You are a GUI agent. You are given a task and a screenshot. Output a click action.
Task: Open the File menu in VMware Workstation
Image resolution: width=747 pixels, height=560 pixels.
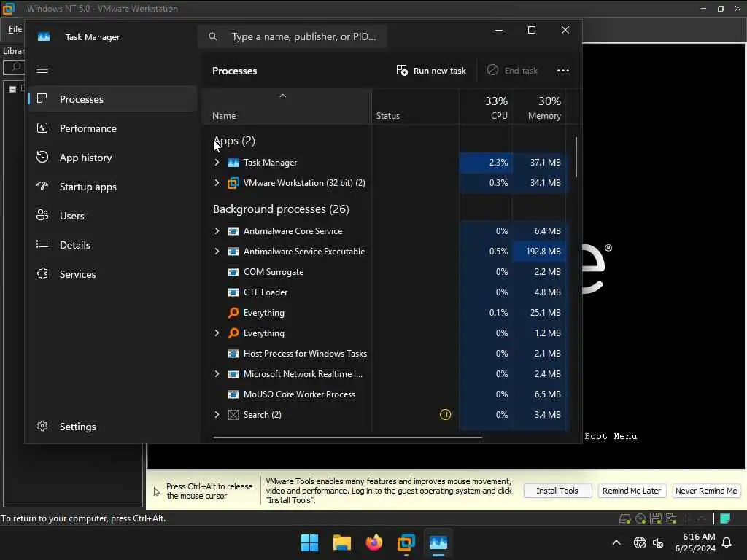(15, 29)
